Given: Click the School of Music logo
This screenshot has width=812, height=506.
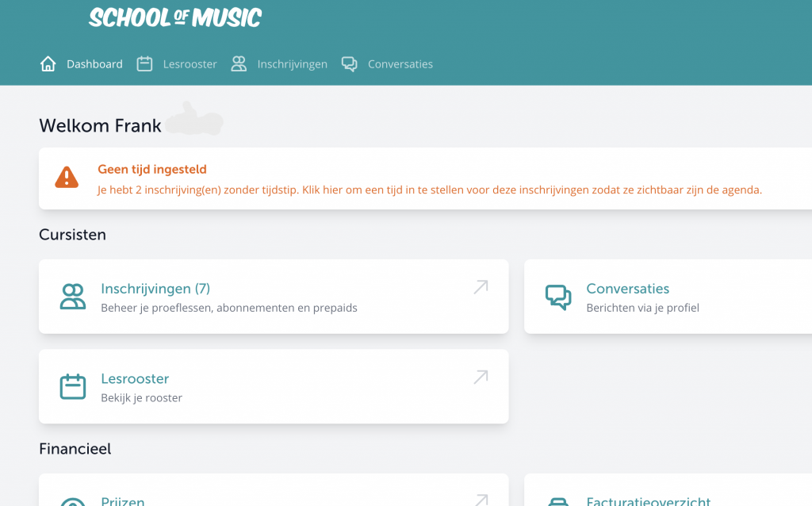Looking at the screenshot, I should point(175,17).
